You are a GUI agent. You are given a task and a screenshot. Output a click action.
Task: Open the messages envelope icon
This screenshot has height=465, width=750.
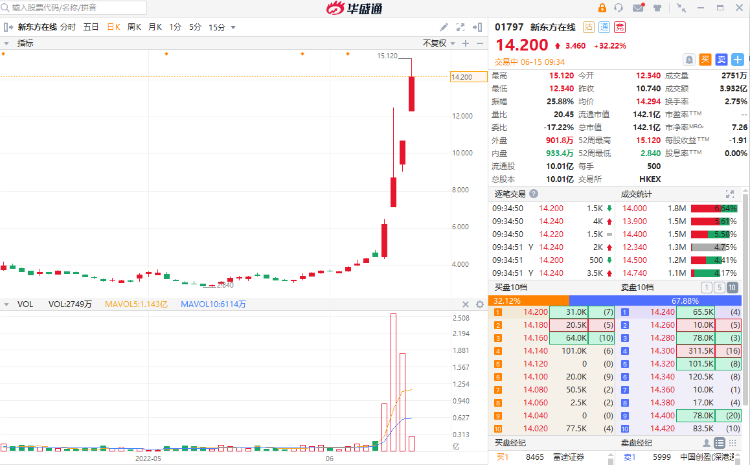[x=639, y=8]
